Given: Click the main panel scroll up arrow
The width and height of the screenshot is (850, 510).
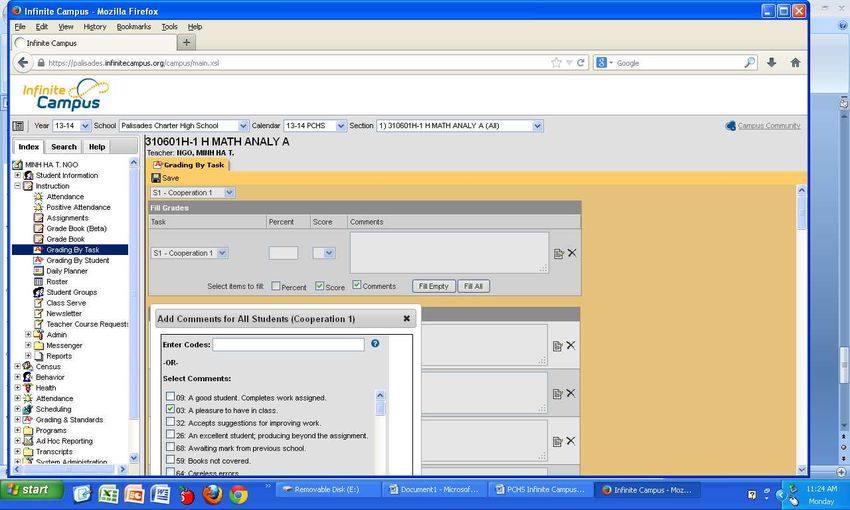Looking at the screenshot, I should (801, 190).
